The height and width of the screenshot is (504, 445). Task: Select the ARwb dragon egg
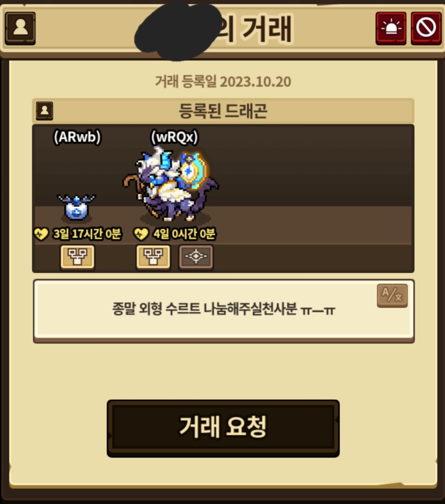[76, 207]
